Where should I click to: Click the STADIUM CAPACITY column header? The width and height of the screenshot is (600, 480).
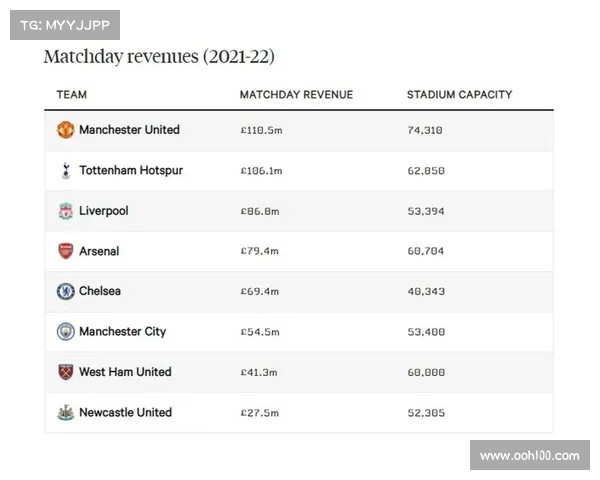[459, 95]
